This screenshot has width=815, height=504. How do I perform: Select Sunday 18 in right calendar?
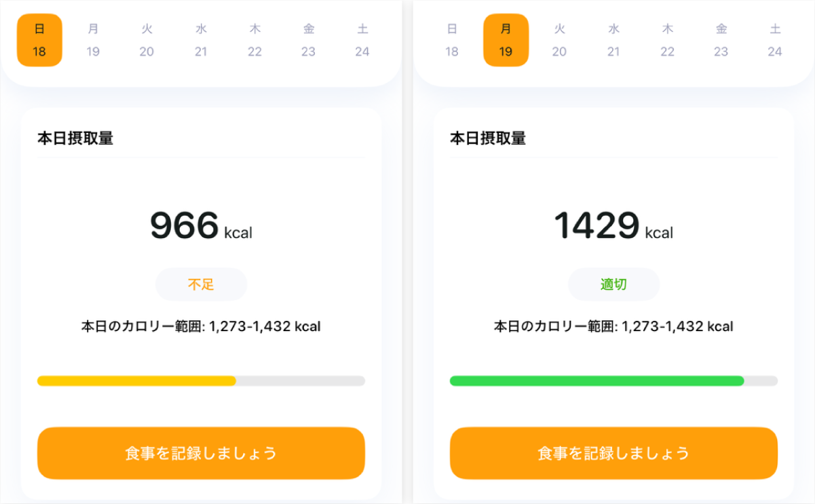pos(452,40)
